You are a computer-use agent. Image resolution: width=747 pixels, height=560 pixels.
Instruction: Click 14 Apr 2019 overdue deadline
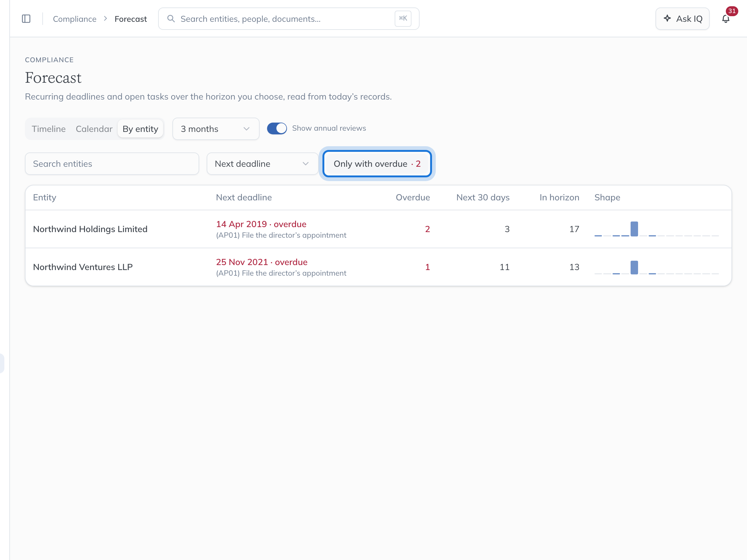point(261,224)
